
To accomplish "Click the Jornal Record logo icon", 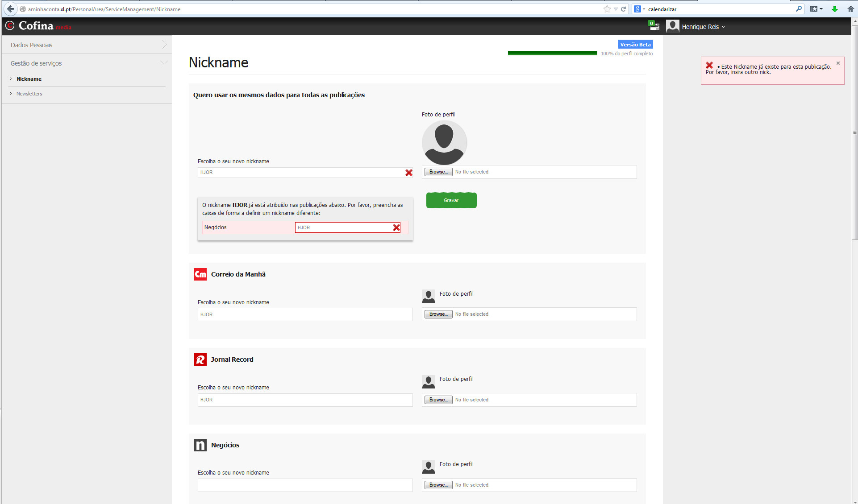I will point(200,359).
